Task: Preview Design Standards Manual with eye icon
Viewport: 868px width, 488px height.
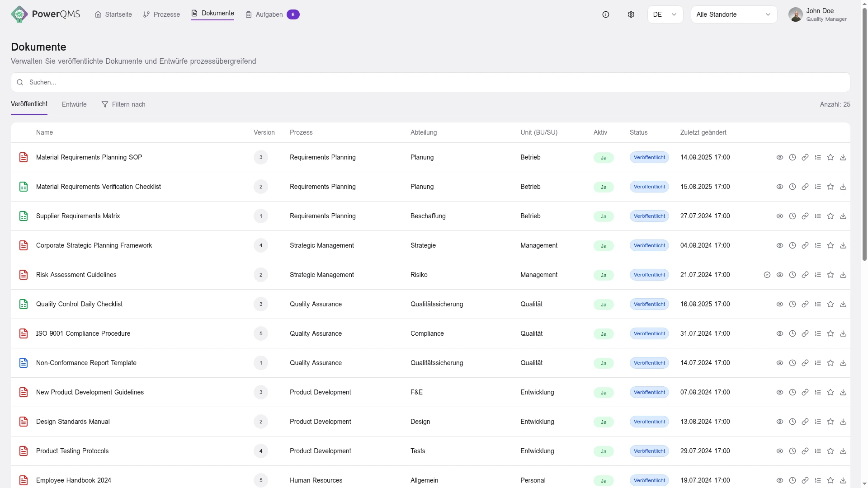Action: [x=780, y=422]
